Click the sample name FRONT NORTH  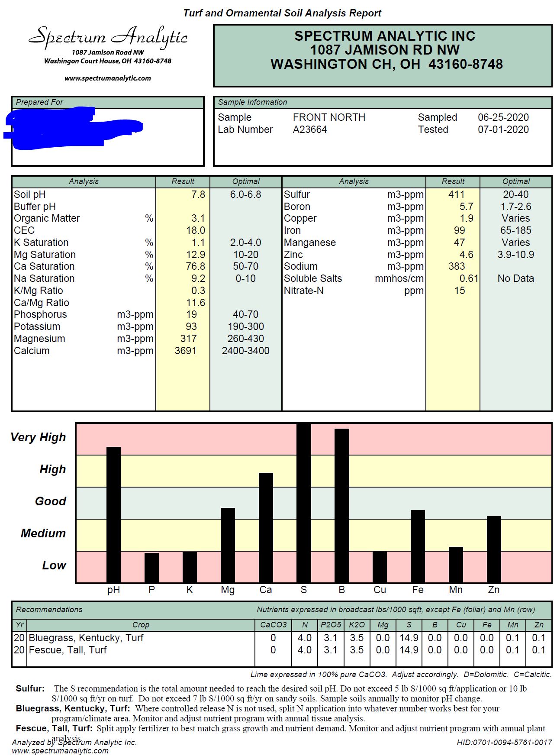click(329, 117)
